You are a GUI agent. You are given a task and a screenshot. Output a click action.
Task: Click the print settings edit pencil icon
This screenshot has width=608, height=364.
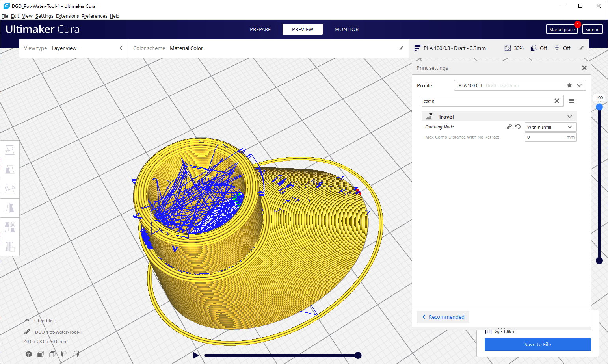581,48
